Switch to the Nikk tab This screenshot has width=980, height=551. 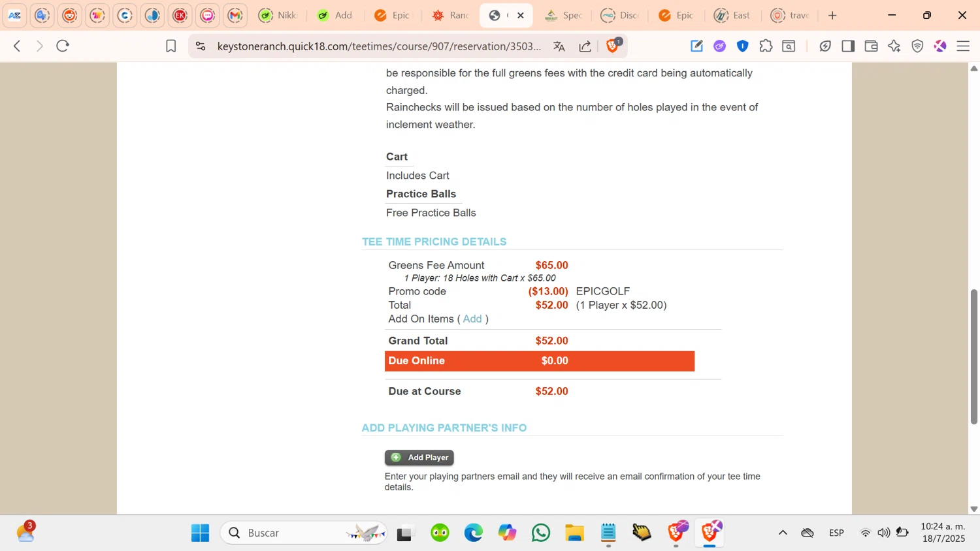coord(278,15)
